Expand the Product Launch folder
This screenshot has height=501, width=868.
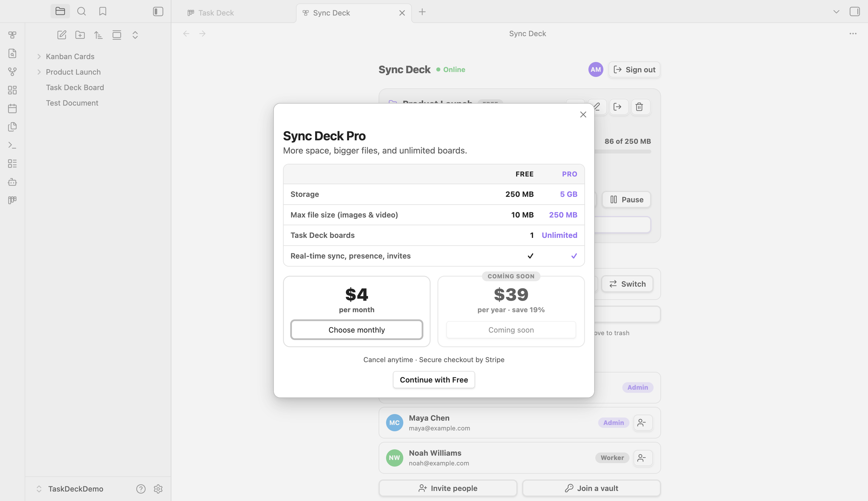(39, 72)
